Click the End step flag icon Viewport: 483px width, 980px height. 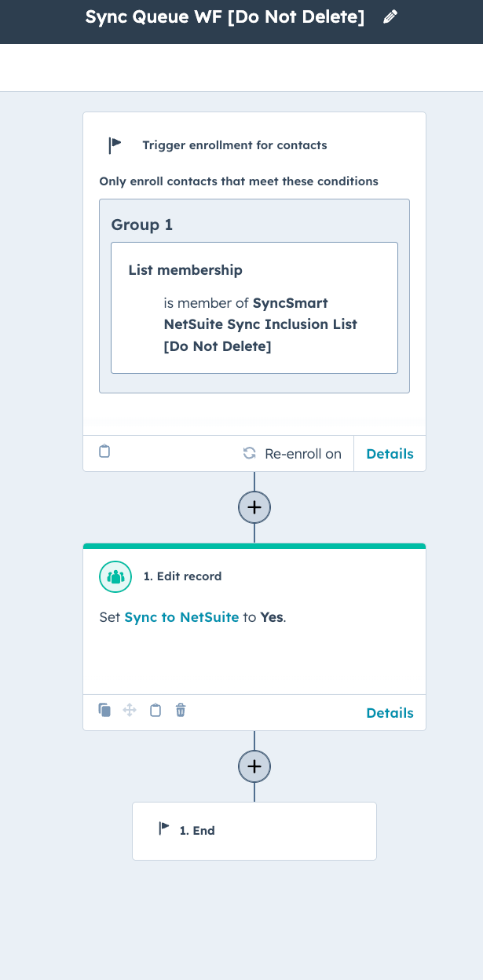pos(164,828)
